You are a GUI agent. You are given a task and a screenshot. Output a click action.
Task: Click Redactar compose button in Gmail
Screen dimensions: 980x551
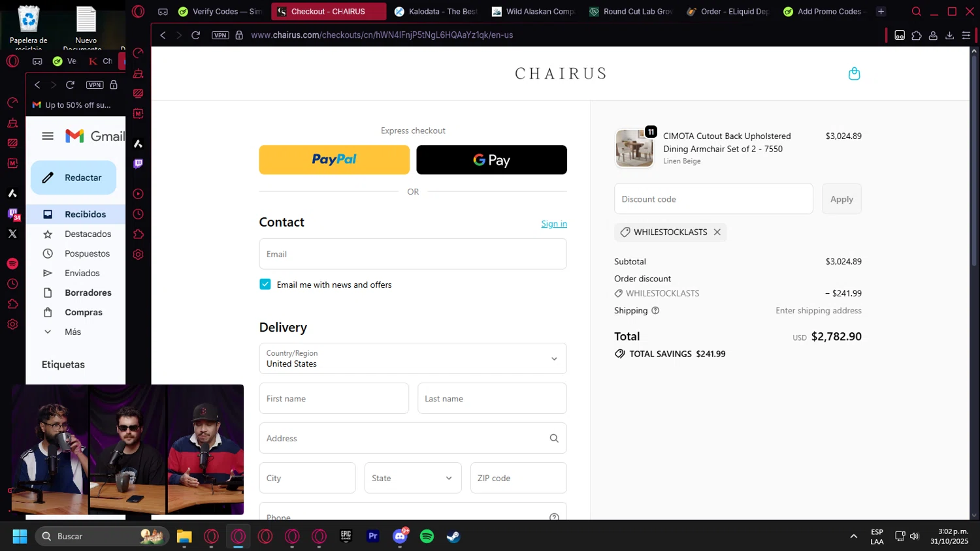point(73,178)
